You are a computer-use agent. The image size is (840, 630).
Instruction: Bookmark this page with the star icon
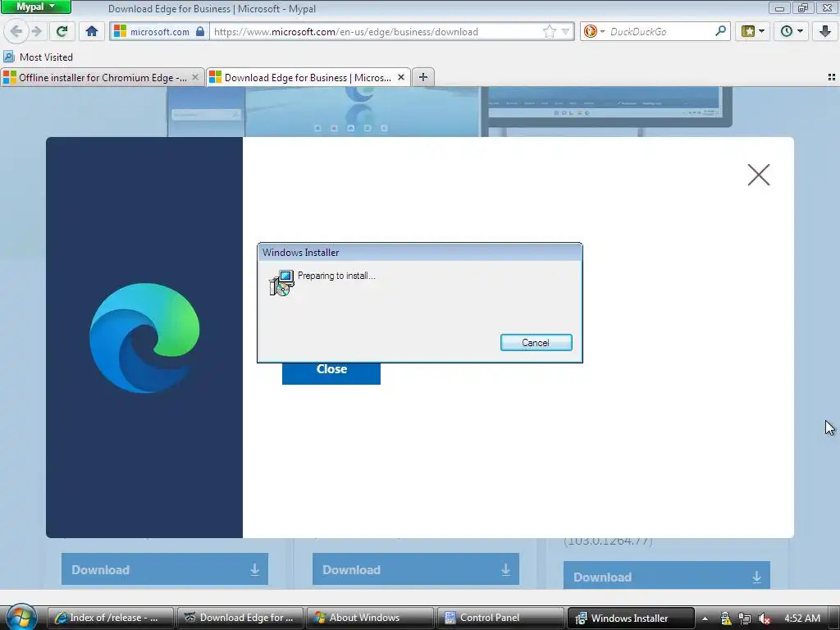click(x=549, y=32)
